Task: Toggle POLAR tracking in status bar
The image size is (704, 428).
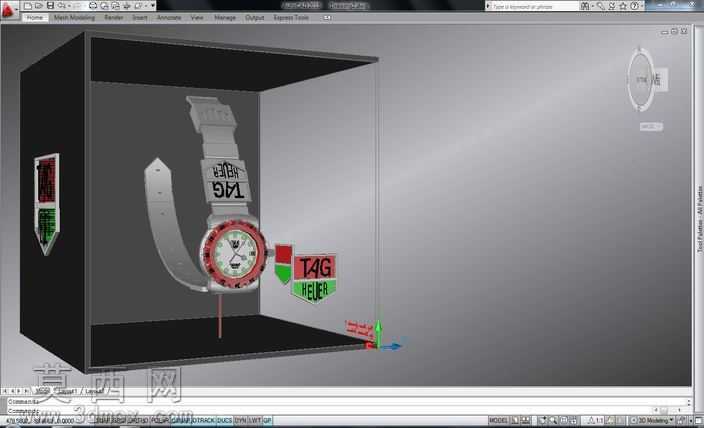Action: pos(159,421)
